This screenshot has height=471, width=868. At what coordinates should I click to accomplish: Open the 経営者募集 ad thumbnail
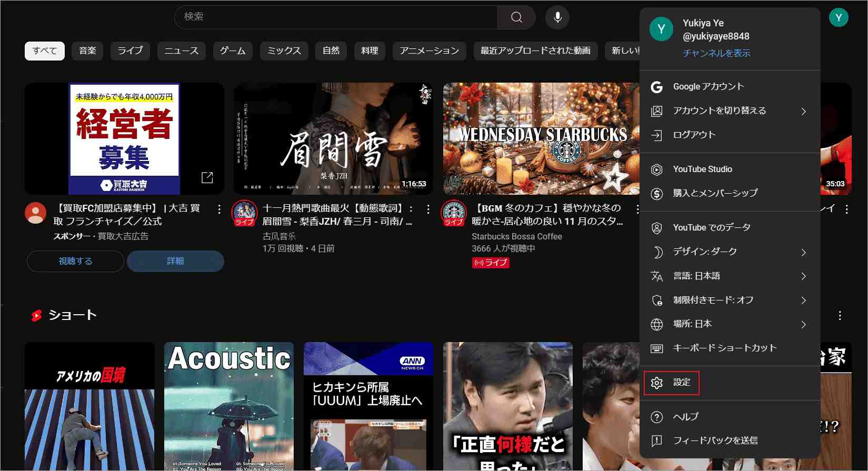124,138
